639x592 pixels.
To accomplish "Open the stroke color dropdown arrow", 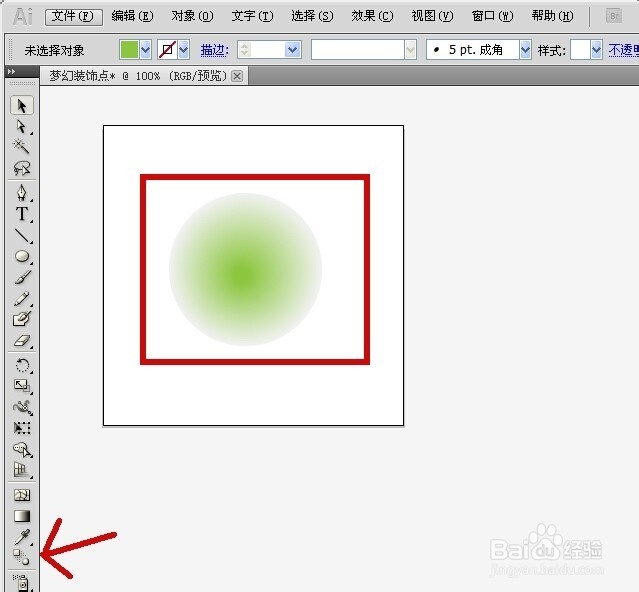I will pos(184,50).
